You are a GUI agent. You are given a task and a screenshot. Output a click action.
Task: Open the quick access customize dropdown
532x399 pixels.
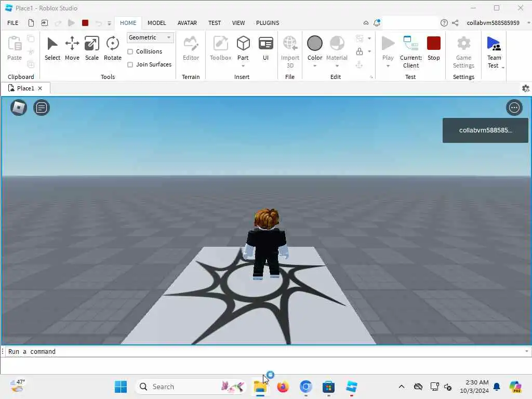tap(109, 23)
